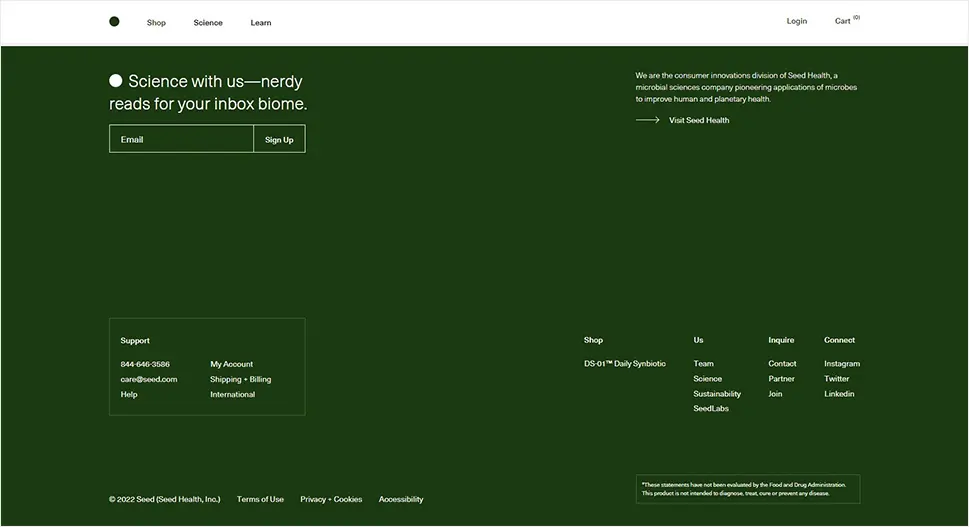Click the arrow icon beside Visit Seed Health
The image size is (969, 527).
[x=648, y=120]
